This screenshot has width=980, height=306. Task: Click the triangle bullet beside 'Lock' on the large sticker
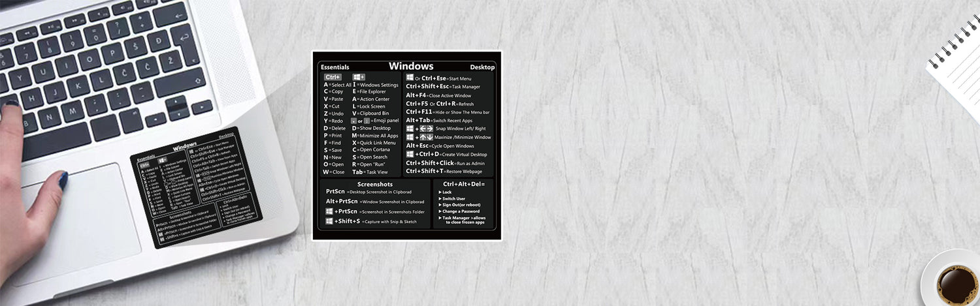(x=440, y=192)
